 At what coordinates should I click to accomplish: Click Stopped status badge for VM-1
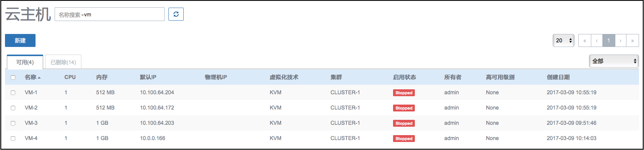(404, 93)
